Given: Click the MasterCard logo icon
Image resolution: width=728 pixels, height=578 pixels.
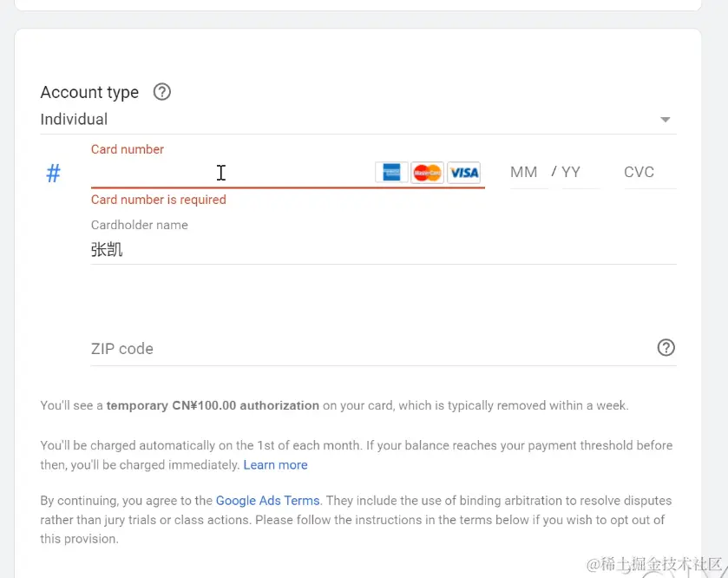Looking at the screenshot, I should point(427,173).
